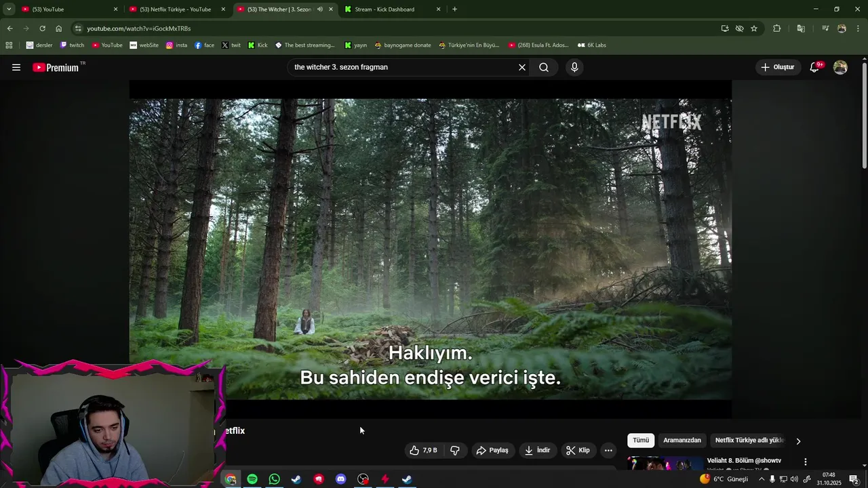
Task: Open the face bookmark
Action: click(204, 45)
